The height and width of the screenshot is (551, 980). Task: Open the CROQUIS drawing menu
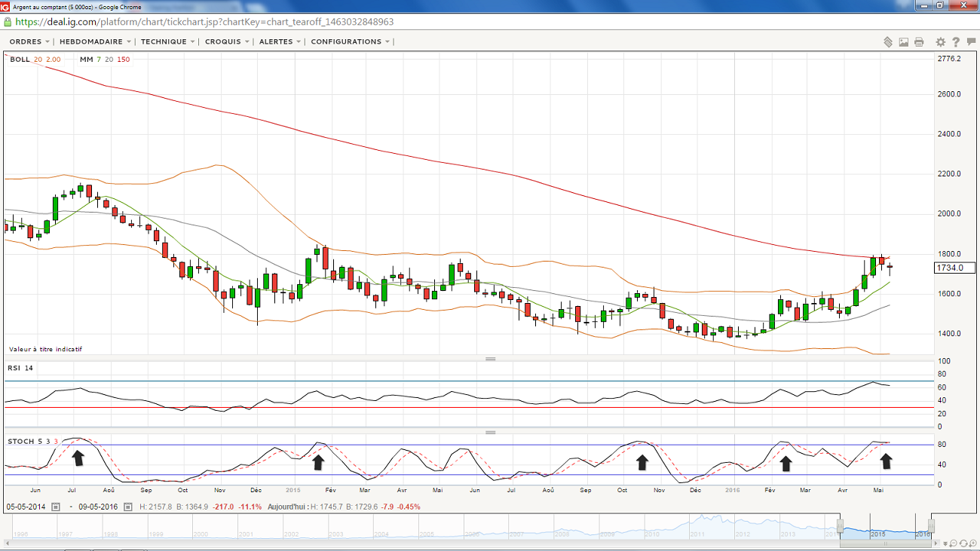click(x=227, y=41)
